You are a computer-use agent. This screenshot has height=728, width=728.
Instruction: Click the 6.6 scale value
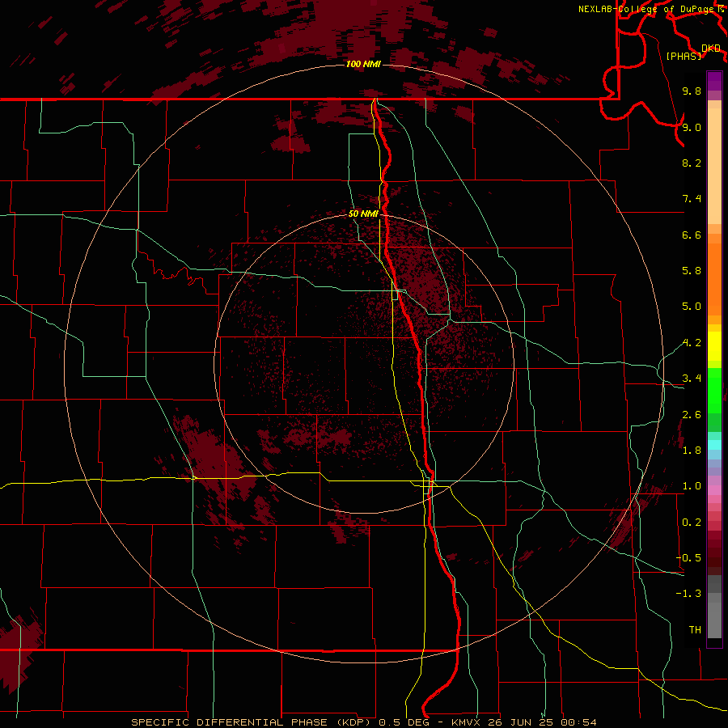click(692, 235)
